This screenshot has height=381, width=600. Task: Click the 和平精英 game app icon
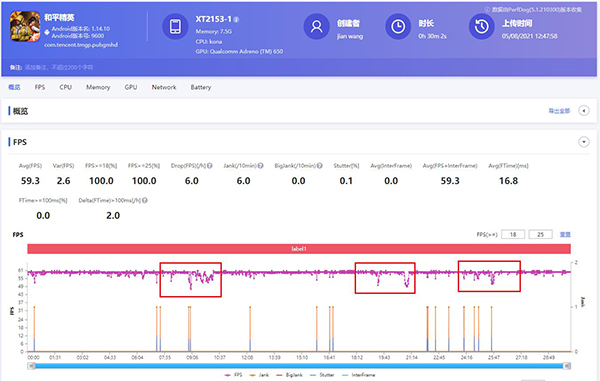(x=25, y=26)
